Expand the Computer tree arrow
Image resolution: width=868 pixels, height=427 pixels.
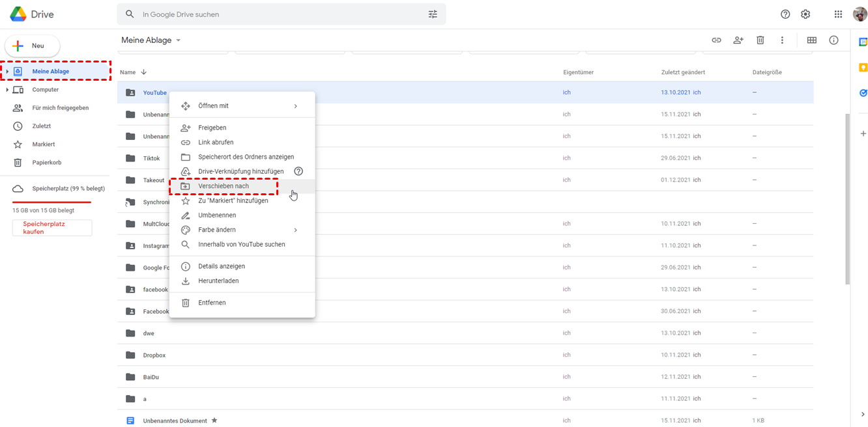[7, 90]
